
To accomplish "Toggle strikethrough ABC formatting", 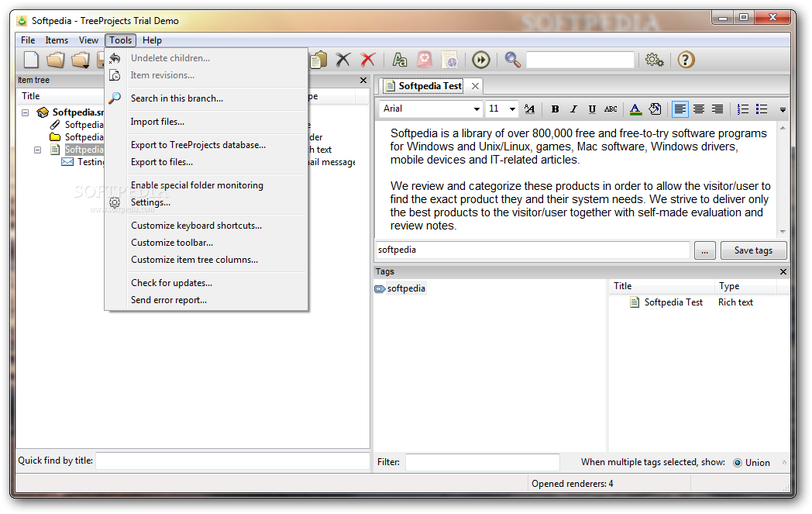I will (x=611, y=109).
